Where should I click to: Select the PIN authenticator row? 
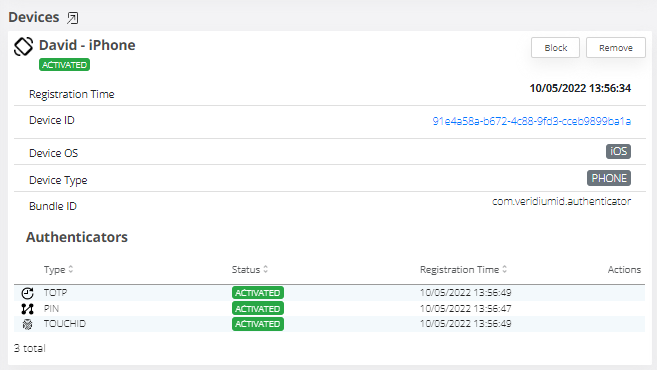click(x=329, y=309)
